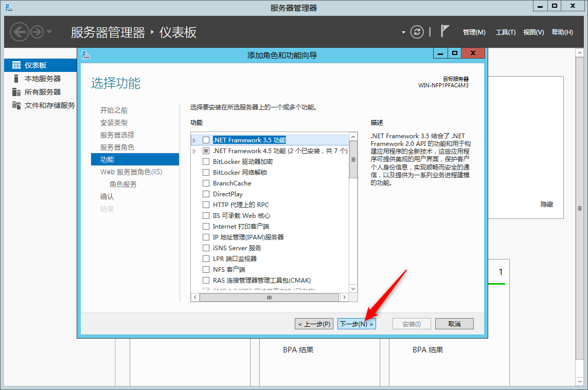
Task: Click the forward navigation arrow in Server Manager
Action: 37,32
